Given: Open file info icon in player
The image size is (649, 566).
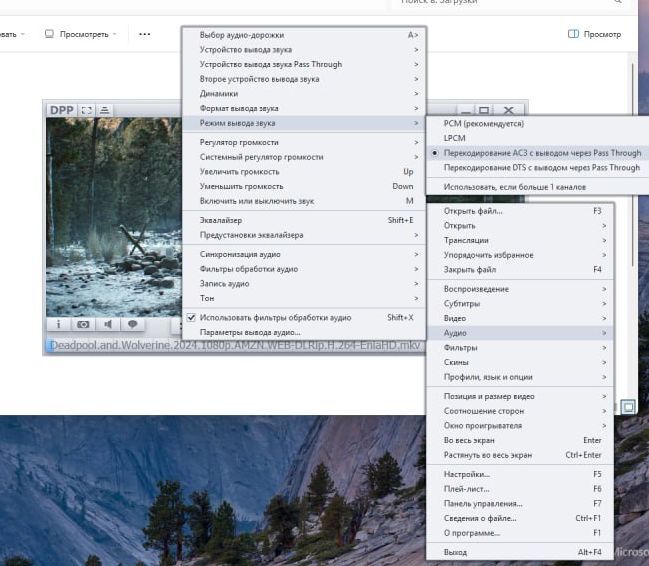Looking at the screenshot, I should pos(58,324).
